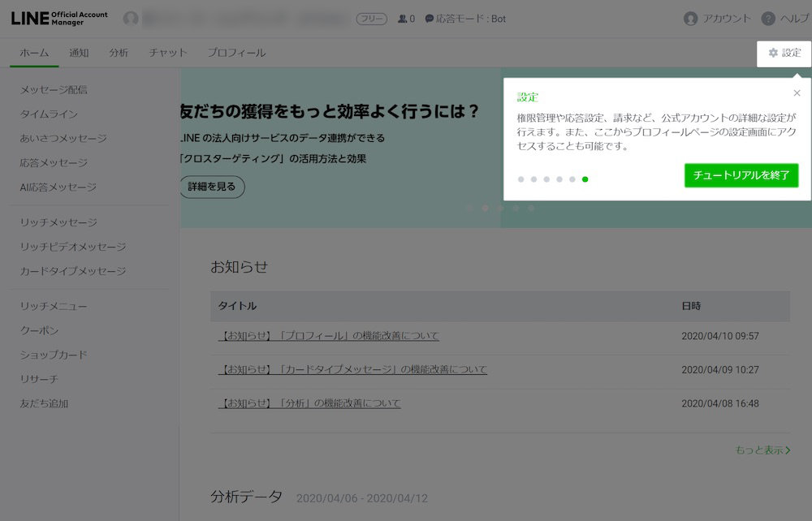
Task: Click the 分析データ heading
Action: point(247,497)
